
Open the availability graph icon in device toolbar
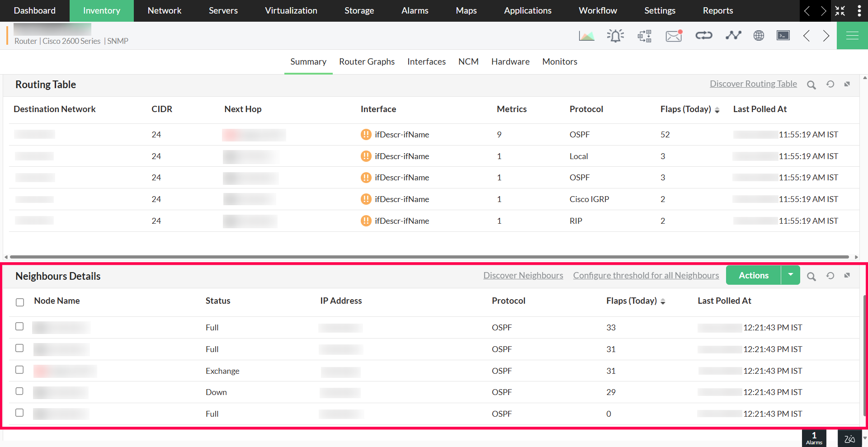click(x=586, y=35)
